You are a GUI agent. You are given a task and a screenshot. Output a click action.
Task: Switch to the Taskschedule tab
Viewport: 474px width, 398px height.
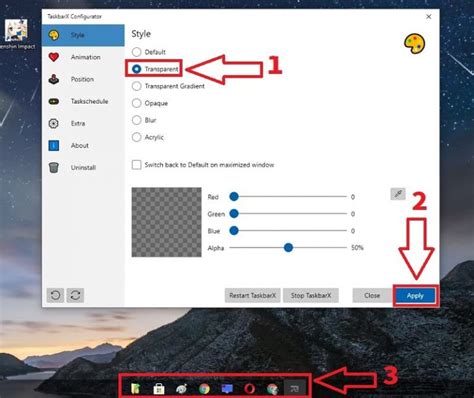point(83,101)
